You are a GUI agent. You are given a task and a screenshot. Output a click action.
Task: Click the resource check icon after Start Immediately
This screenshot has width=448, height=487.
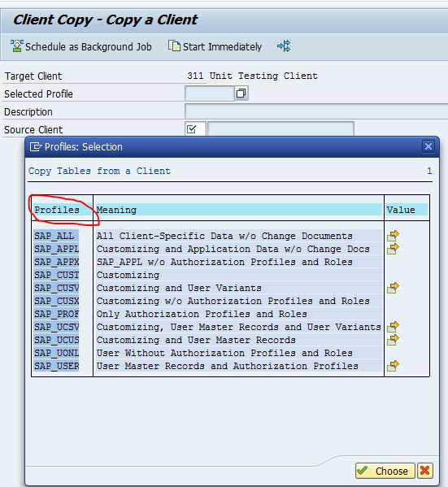tap(284, 46)
